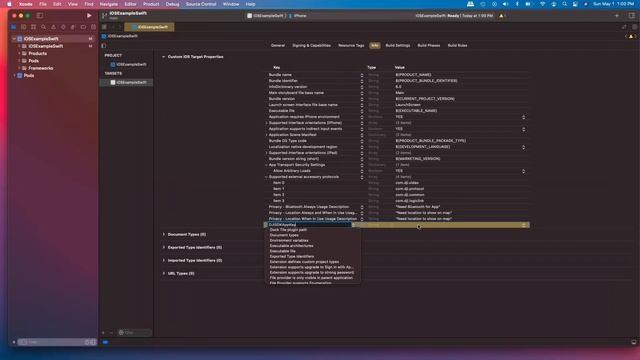Screen dimensions: 640x360
Task: Click the navigator filter field at bottom
Action: pyautogui.click(x=56, y=342)
